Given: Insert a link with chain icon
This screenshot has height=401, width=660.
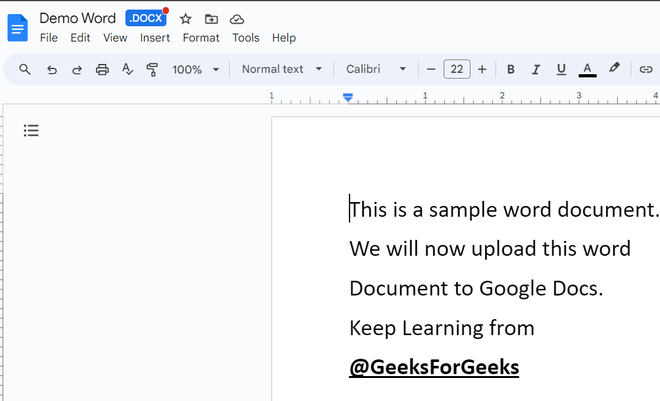Looking at the screenshot, I should [x=646, y=69].
